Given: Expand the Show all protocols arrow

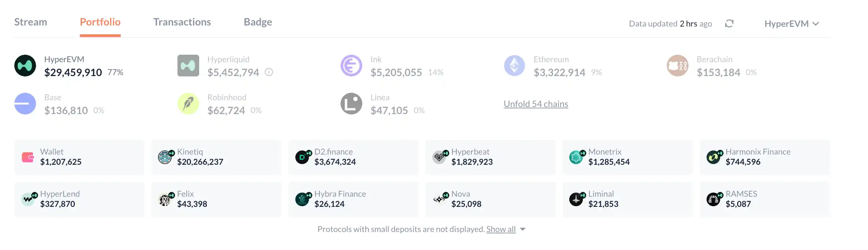Looking at the screenshot, I should point(523,229).
